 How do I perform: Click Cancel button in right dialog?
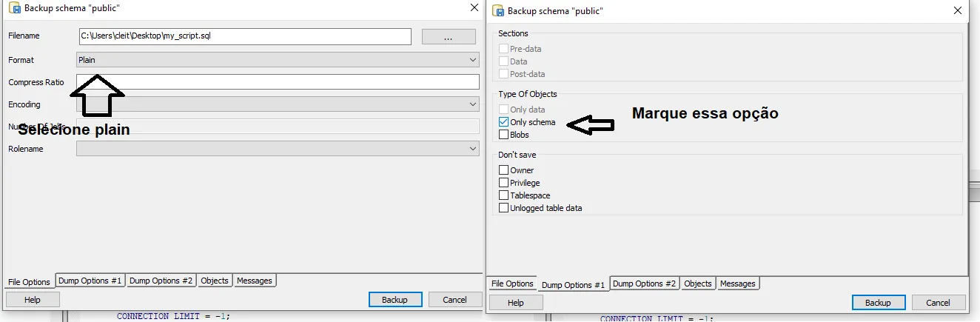(x=939, y=303)
